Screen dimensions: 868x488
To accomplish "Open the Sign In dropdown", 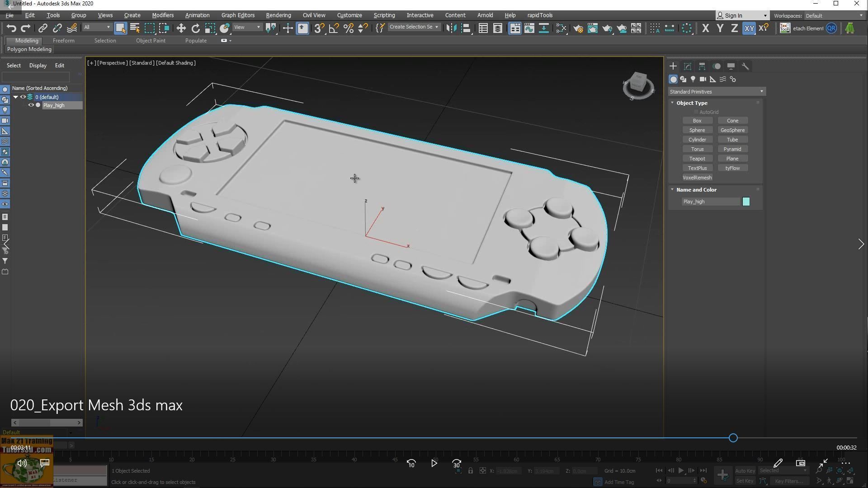I will pos(743,16).
